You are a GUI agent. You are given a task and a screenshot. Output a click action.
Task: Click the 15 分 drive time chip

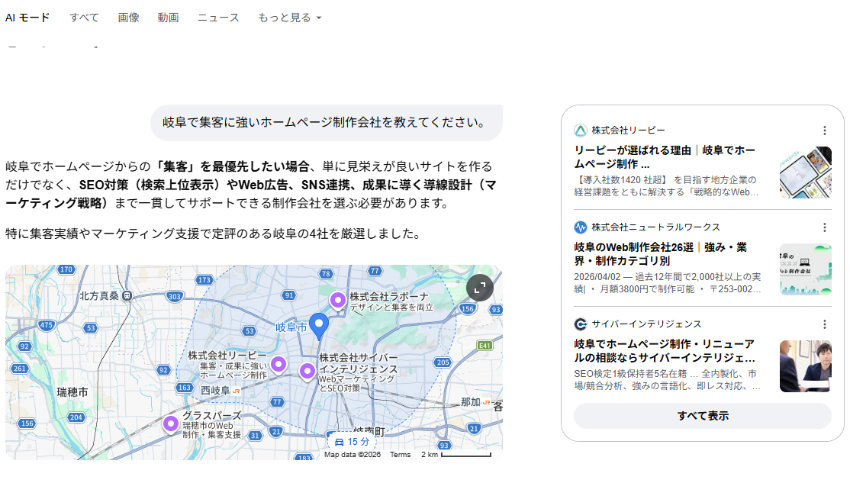pos(352,441)
